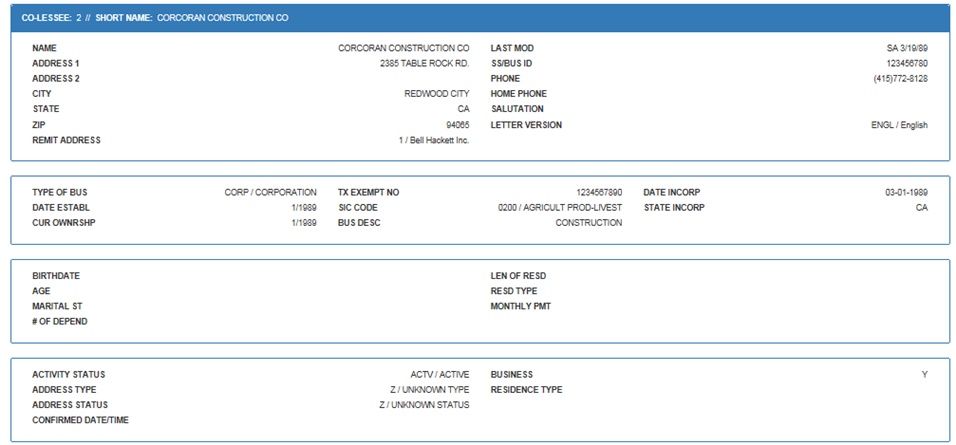The height and width of the screenshot is (445, 956).
Task: Click TX exempt number 1234567890
Action: pyautogui.click(x=599, y=192)
